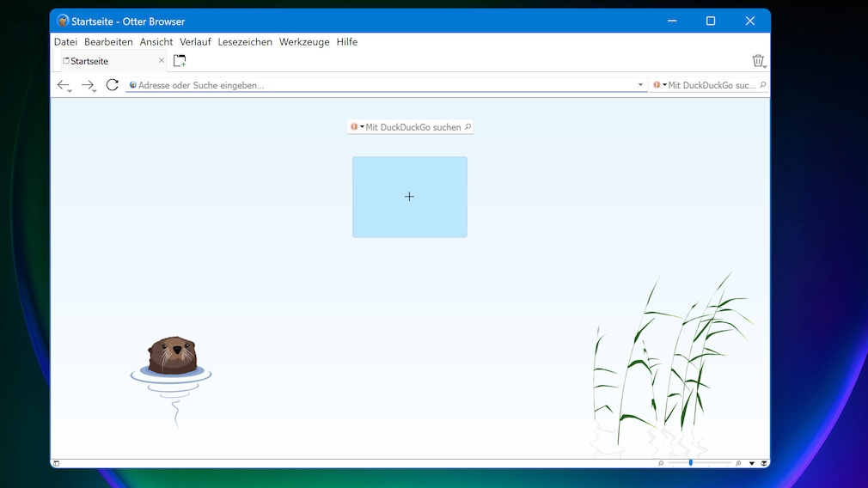Adjust the zoom slider handle
This screenshot has width=868, height=488.
pyautogui.click(x=690, y=463)
